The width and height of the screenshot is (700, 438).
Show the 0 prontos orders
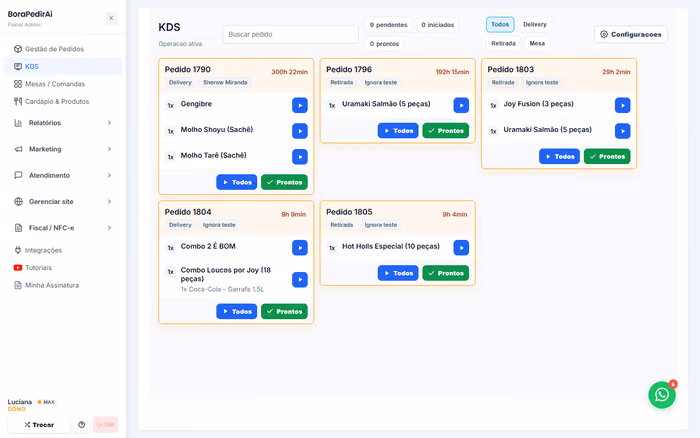[384, 44]
